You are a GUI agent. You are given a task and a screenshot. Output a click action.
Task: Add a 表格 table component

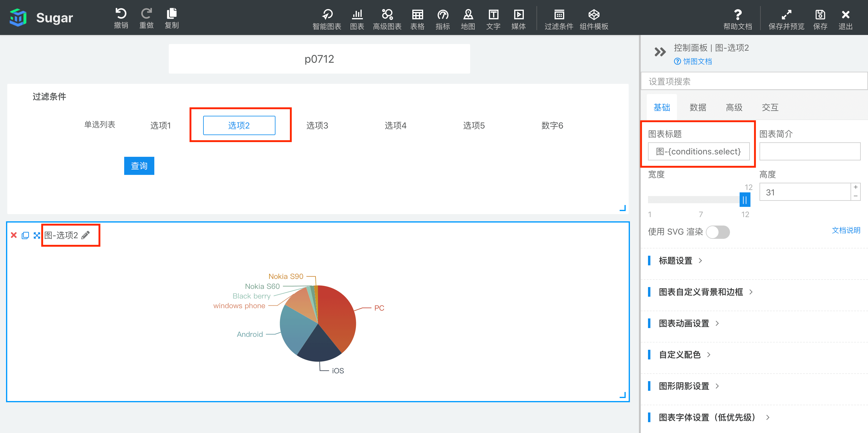417,19
